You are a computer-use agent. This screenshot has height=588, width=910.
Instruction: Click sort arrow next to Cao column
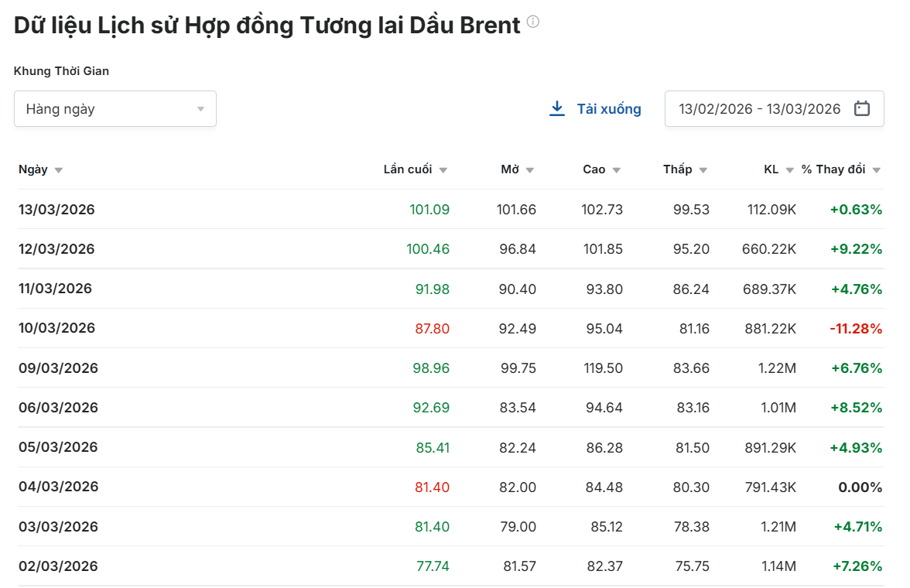(x=617, y=170)
